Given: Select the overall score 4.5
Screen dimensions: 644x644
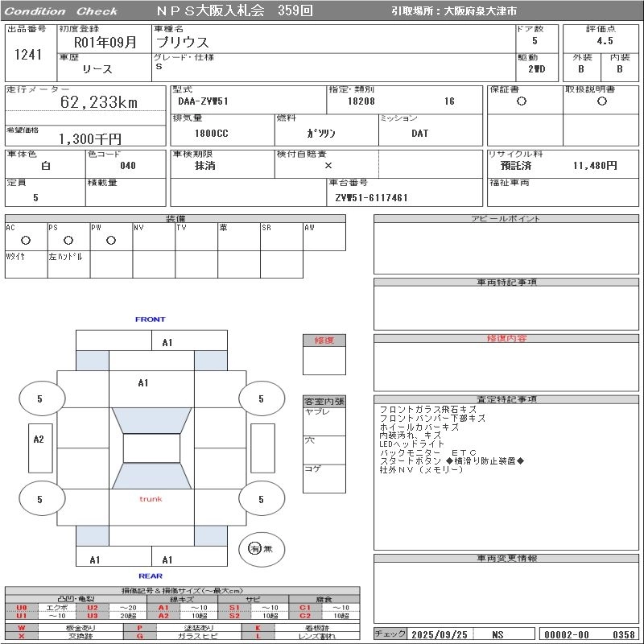Looking at the screenshot, I should click(x=605, y=41).
